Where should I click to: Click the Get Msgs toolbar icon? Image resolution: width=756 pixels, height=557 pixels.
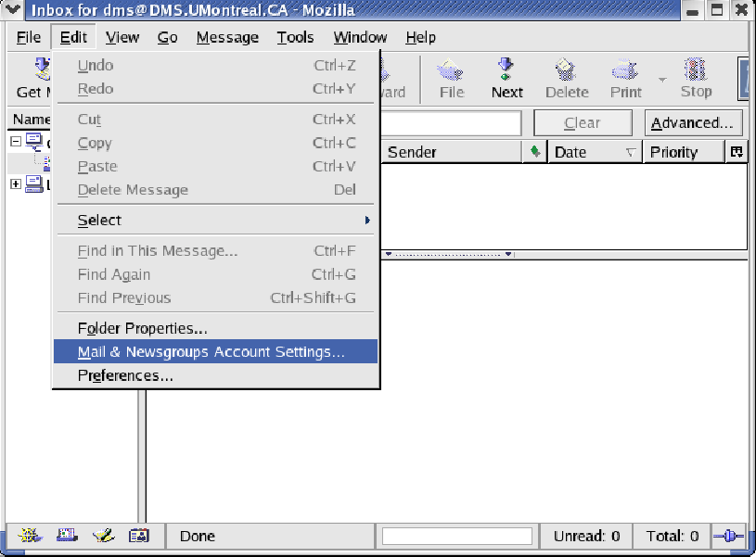point(43,69)
